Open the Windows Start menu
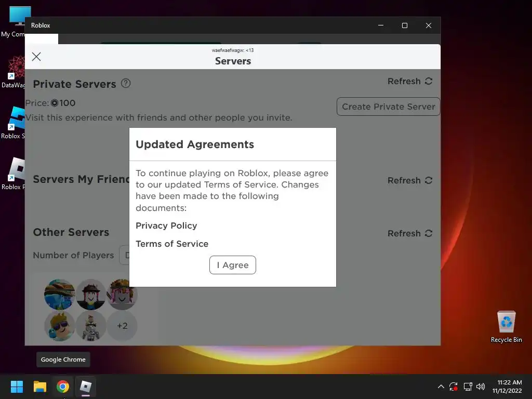This screenshot has width=532, height=399. click(x=17, y=387)
